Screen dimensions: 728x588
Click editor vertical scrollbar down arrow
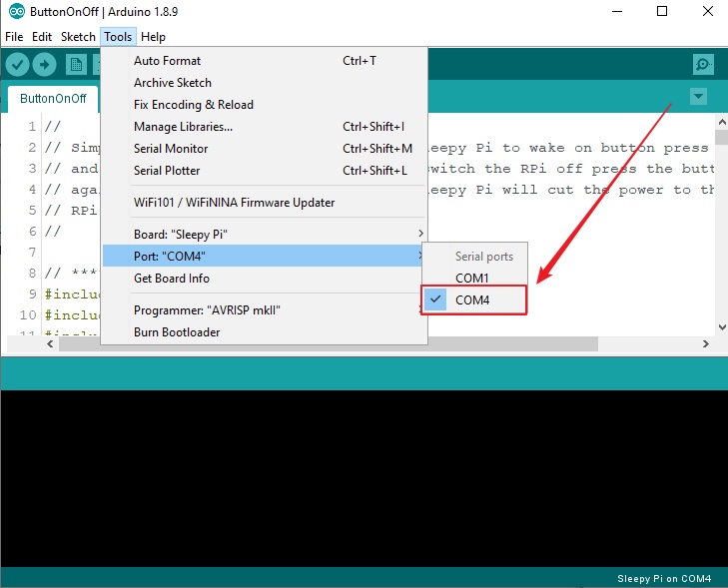[x=722, y=327]
